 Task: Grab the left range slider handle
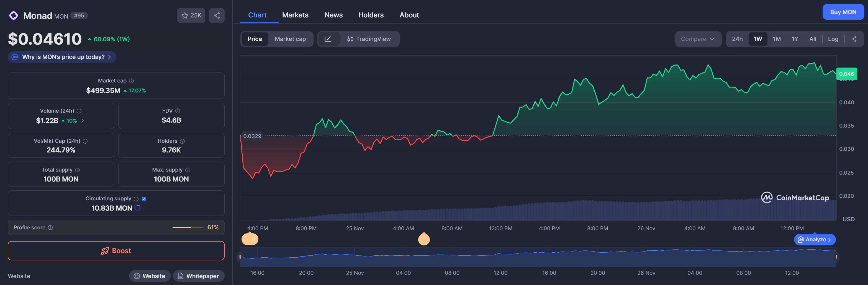coord(240,257)
